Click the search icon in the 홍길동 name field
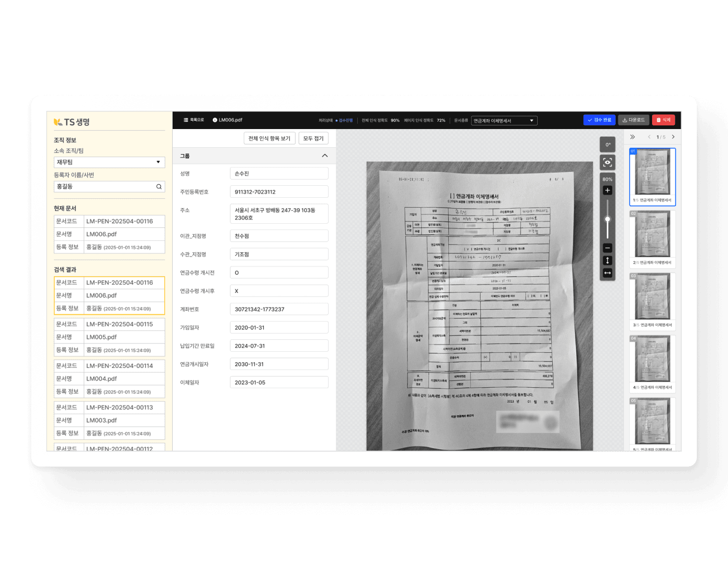The height and width of the screenshot is (562, 728). tap(159, 187)
